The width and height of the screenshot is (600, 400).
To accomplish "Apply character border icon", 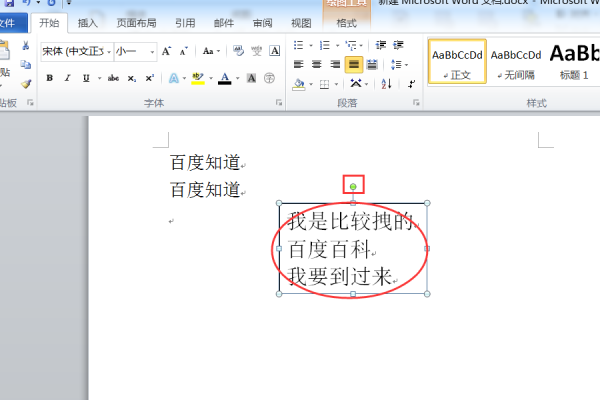I will click(275, 51).
